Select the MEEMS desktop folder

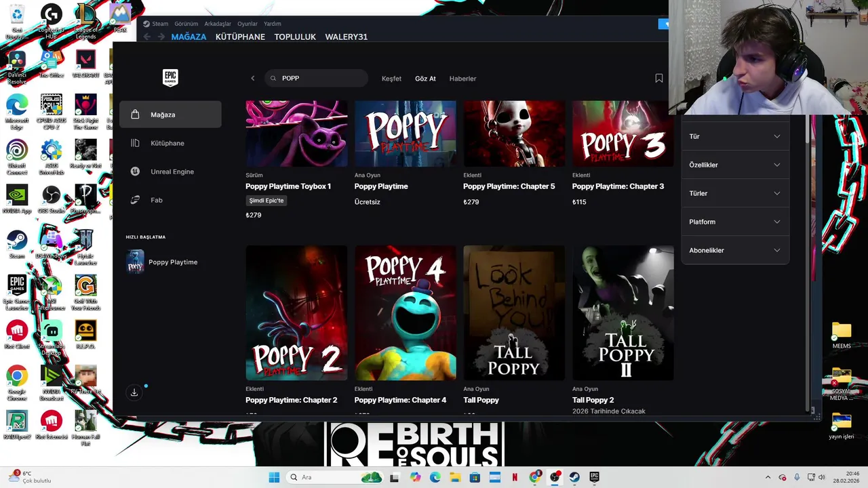(x=842, y=335)
